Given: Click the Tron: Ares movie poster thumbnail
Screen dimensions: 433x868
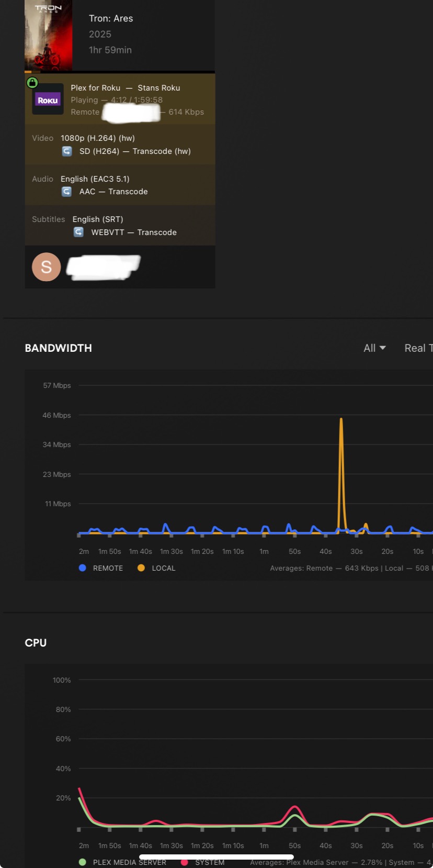Looking at the screenshot, I should point(48,35).
